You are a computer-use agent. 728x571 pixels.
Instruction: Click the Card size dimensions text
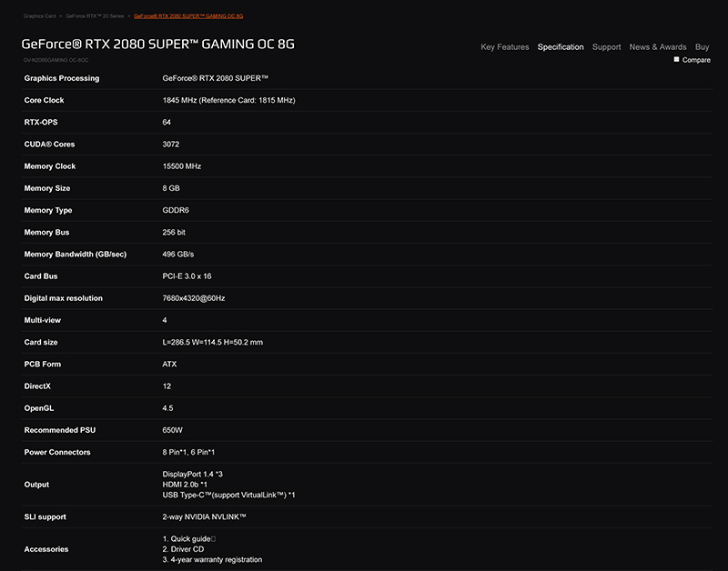[212, 343]
